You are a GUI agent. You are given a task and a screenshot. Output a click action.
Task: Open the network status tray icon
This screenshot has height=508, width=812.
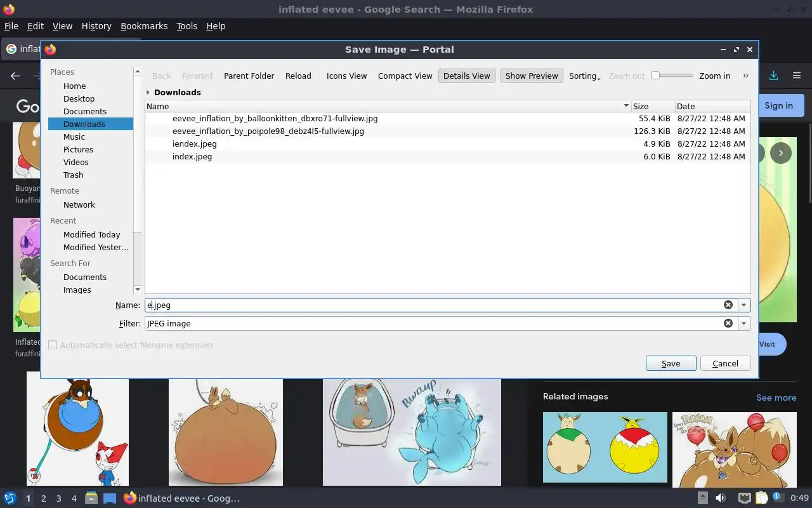745,498
